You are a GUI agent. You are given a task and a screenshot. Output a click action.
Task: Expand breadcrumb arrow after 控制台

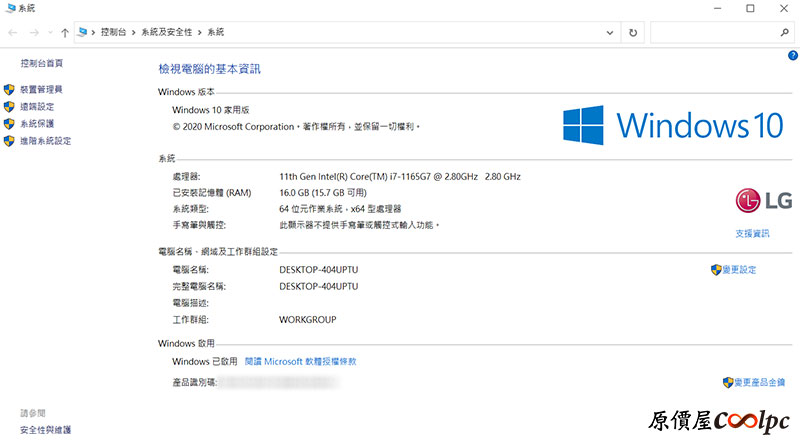tap(135, 32)
